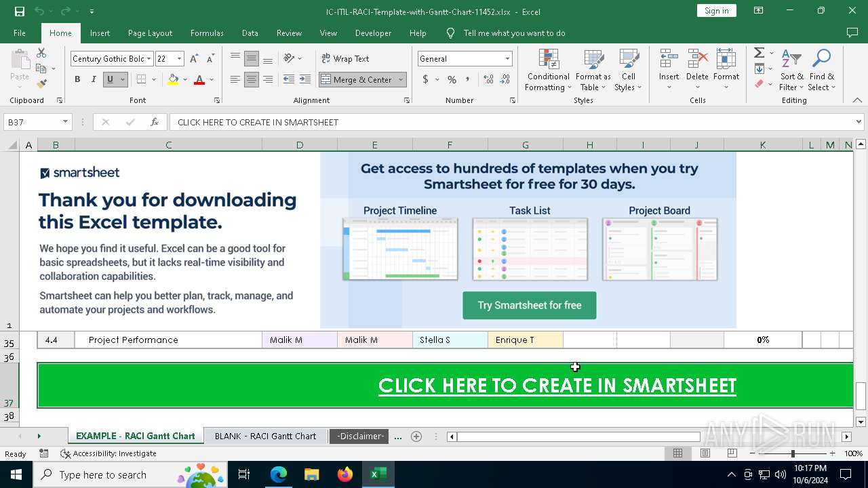Toggle Wrap Text
868x488 pixels.
(345, 59)
